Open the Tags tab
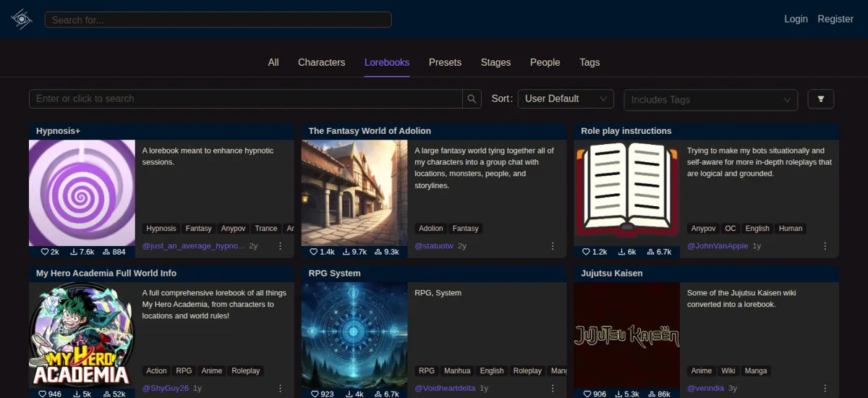Image resolution: width=868 pixels, height=398 pixels. [x=590, y=62]
